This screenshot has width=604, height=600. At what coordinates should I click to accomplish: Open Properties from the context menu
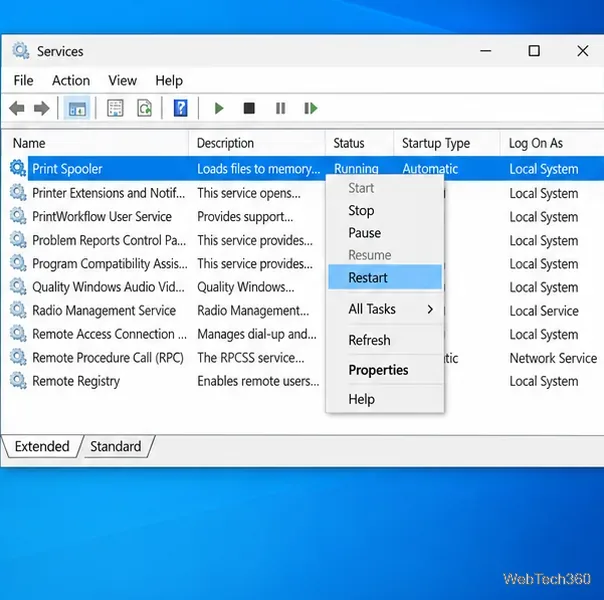[x=384, y=370]
